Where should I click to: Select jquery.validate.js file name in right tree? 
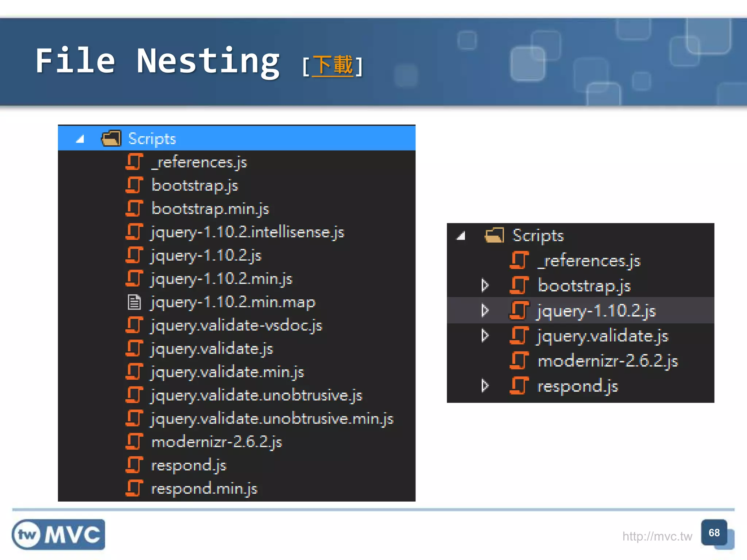[603, 337]
